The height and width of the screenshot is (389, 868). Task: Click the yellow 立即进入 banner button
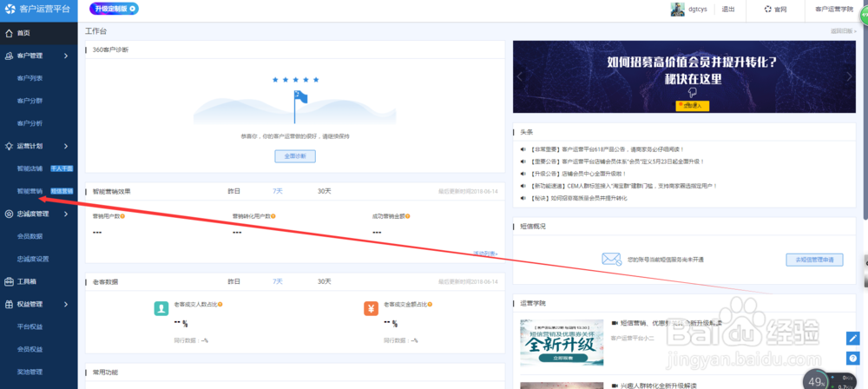tap(692, 106)
